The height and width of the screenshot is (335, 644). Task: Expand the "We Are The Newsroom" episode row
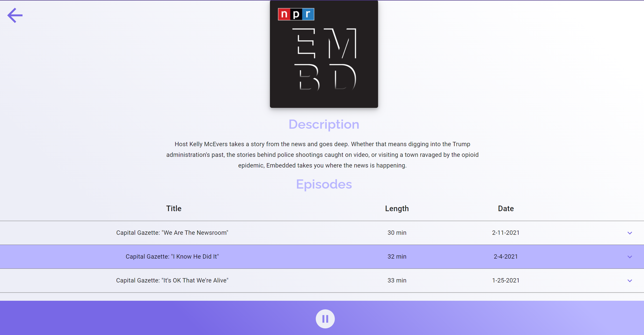[630, 233]
